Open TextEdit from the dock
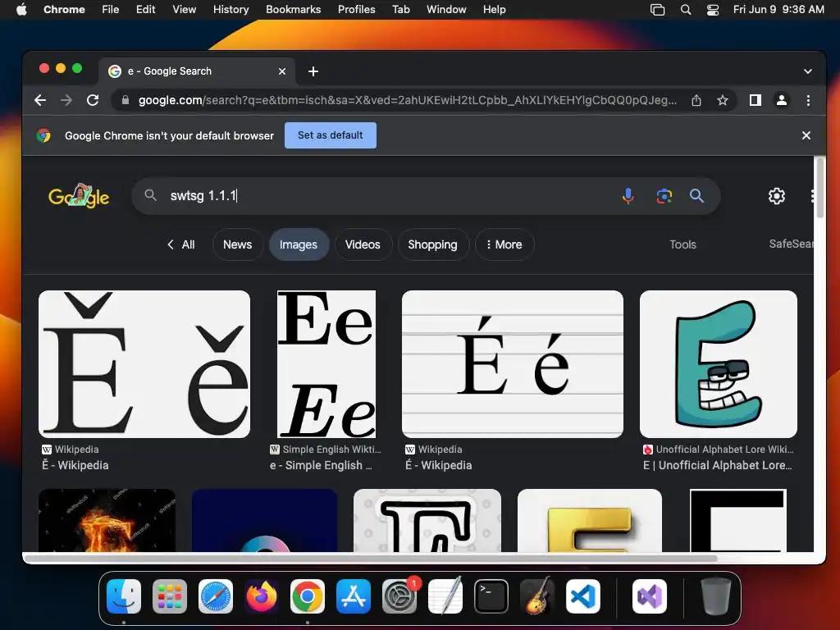 (x=445, y=596)
